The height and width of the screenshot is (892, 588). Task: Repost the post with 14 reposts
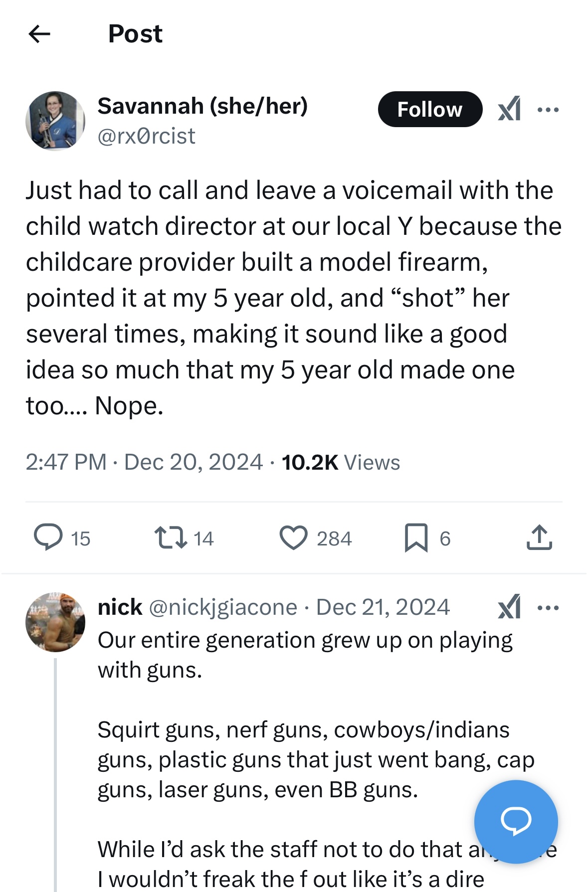pyautogui.click(x=171, y=537)
